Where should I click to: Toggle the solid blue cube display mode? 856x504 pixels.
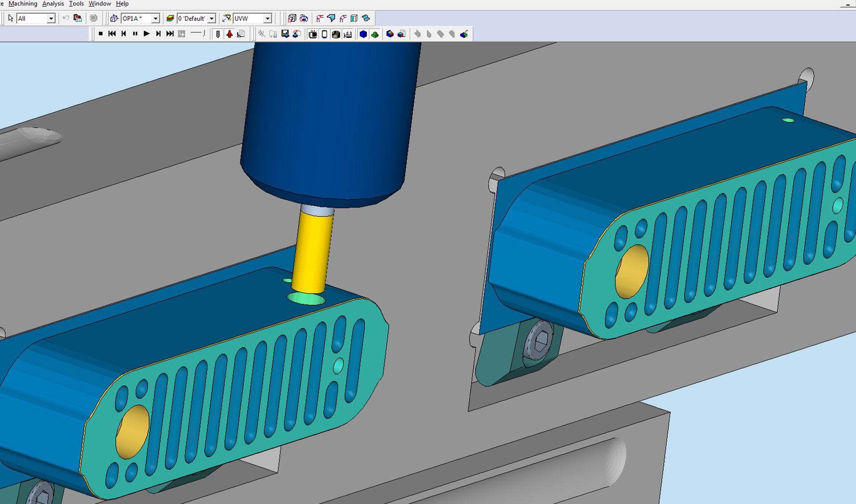pyautogui.click(x=363, y=34)
